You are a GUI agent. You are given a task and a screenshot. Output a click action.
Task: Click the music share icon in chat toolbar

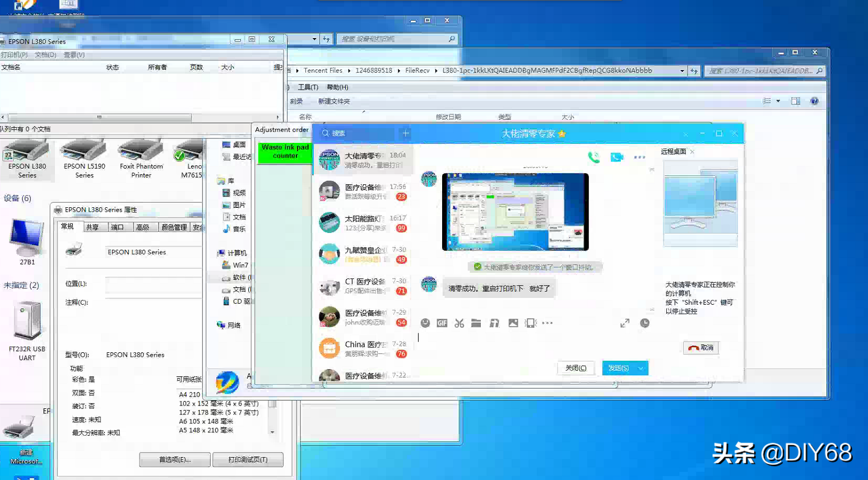(494, 323)
